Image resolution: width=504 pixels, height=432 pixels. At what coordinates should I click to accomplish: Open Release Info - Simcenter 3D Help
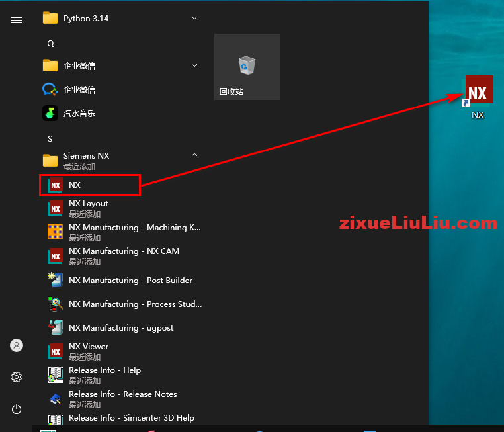tap(120, 418)
